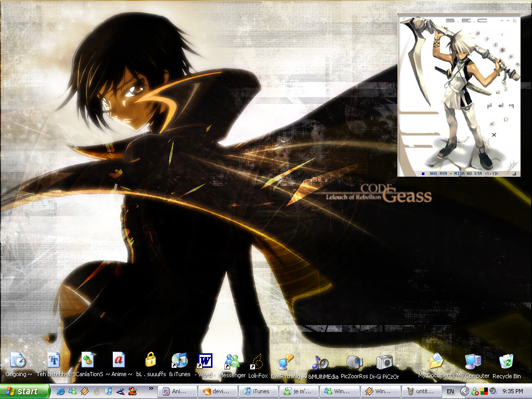This screenshot has height=399, width=532.
Task: Toggle playlist 'pl' in S.E.C player
Action: click(489, 105)
